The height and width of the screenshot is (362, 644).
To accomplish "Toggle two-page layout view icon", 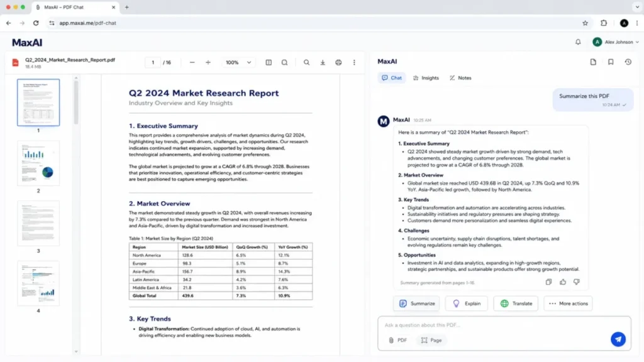I will pos(269,62).
